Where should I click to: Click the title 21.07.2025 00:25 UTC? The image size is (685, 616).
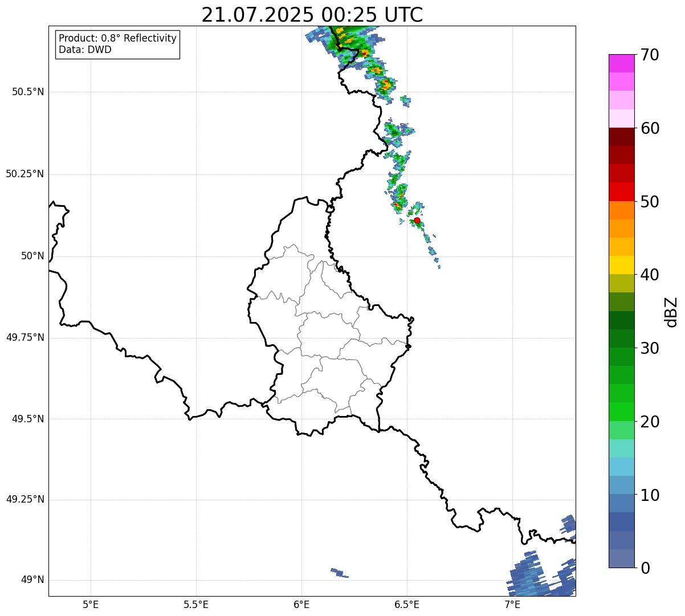pos(312,15)
